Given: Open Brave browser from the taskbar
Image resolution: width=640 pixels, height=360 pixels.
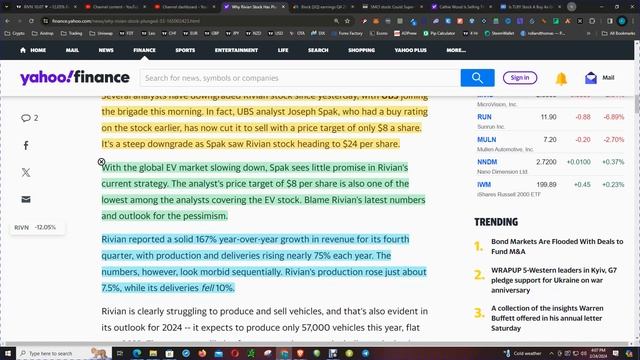Looking at the screenshot, I should coord(300,353).
